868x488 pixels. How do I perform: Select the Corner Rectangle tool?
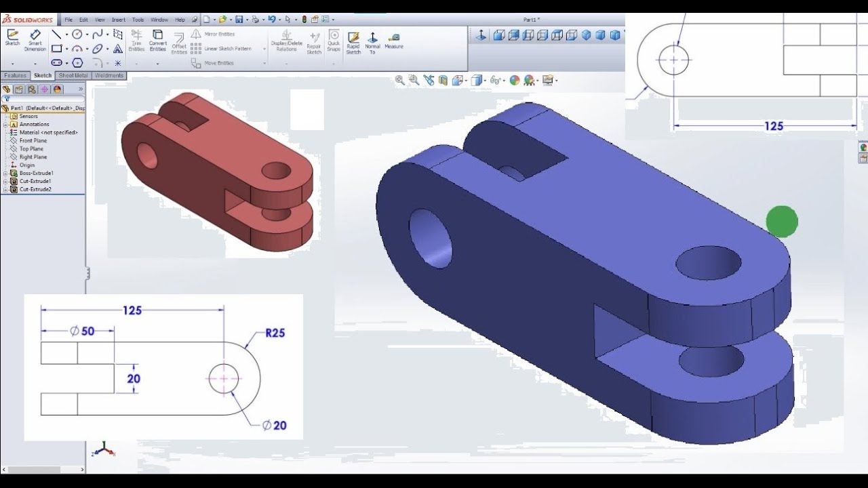[x=57, y=49]
